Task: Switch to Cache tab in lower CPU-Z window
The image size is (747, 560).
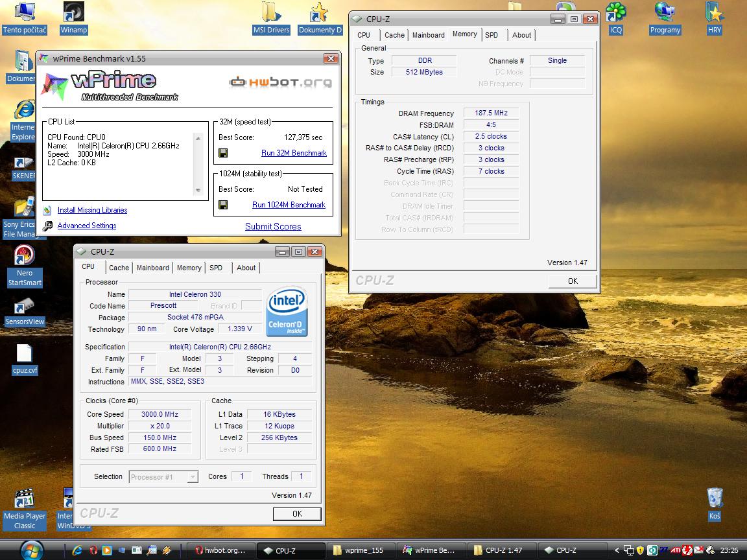Action: point(119,268)
